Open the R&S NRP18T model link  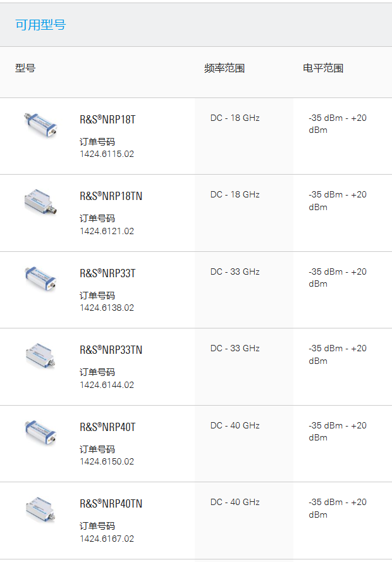[x=107, y=120]
